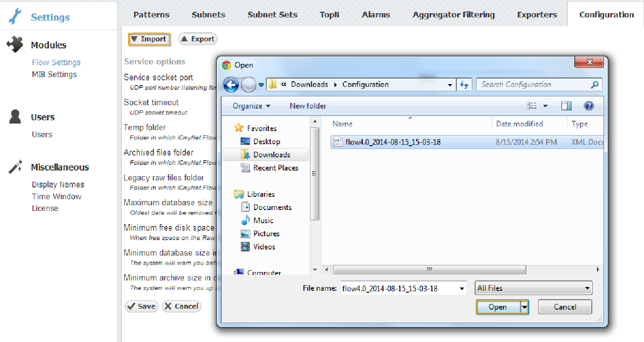Select the Downloads folder icon under Favorites
The height and width of the screenshot is (342, 644).
(x=245, y=154)
